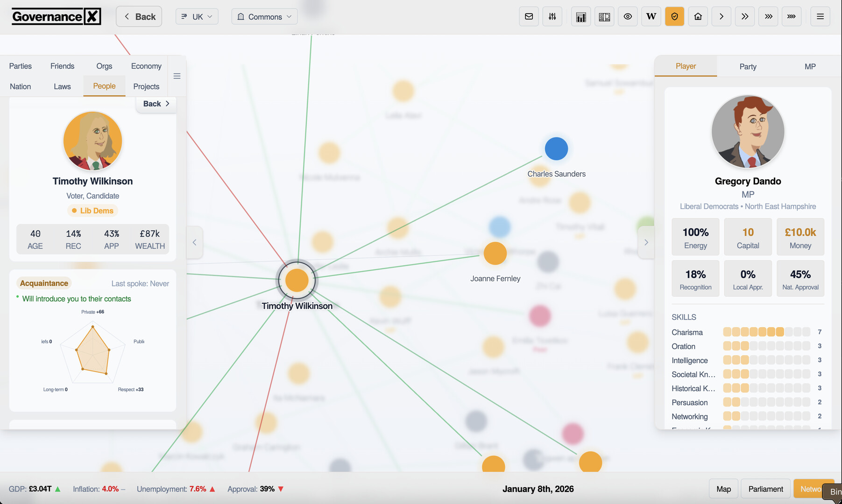Set quadruple chevron game speed
The width and height of the screenshot is (842, 504).
(792, 16)
